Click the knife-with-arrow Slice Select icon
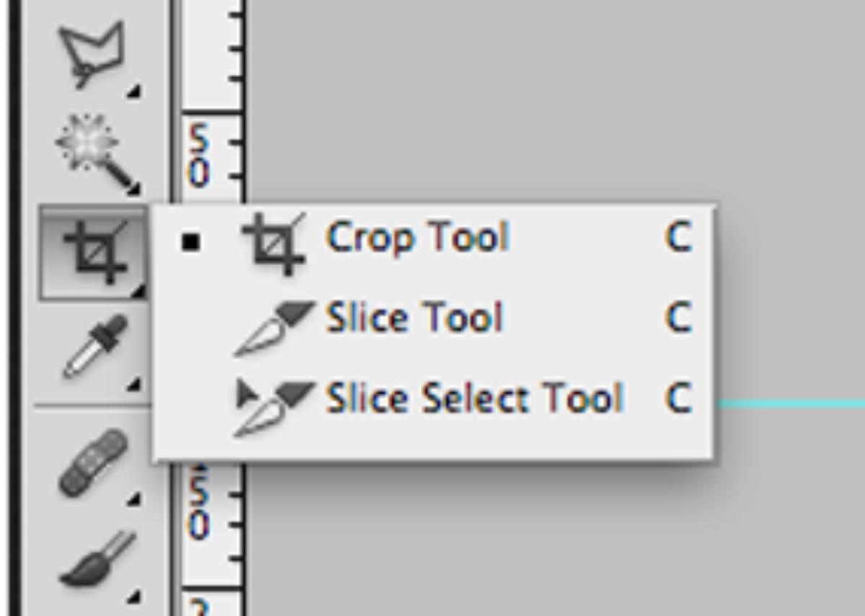 (275, 407)
